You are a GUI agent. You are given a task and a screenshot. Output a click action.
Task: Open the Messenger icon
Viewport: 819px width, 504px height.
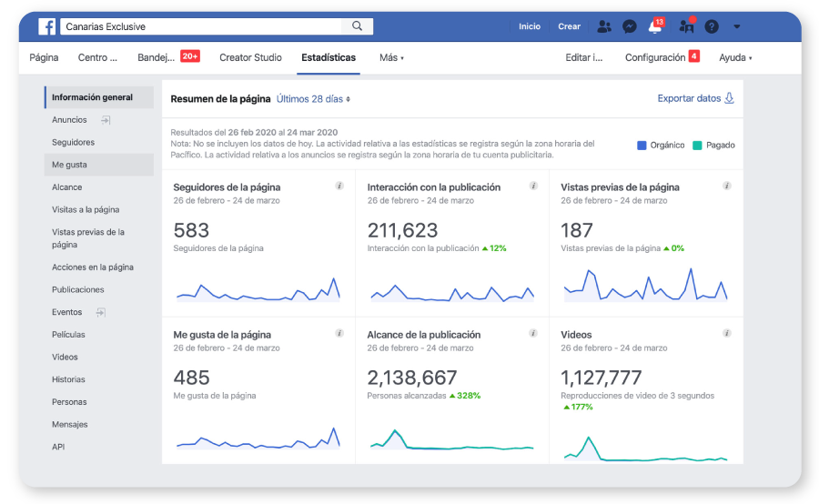click(629, 26)
